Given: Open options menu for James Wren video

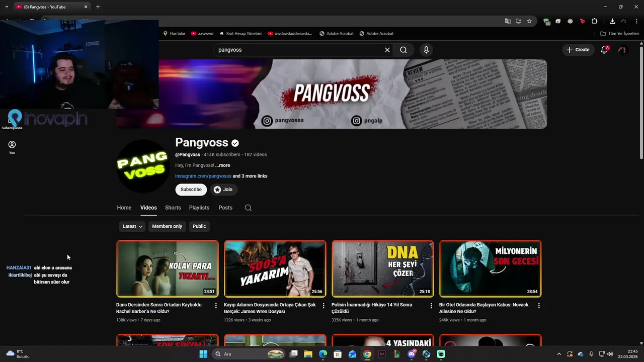Looking at the screenshot, I should click(324, 306).
